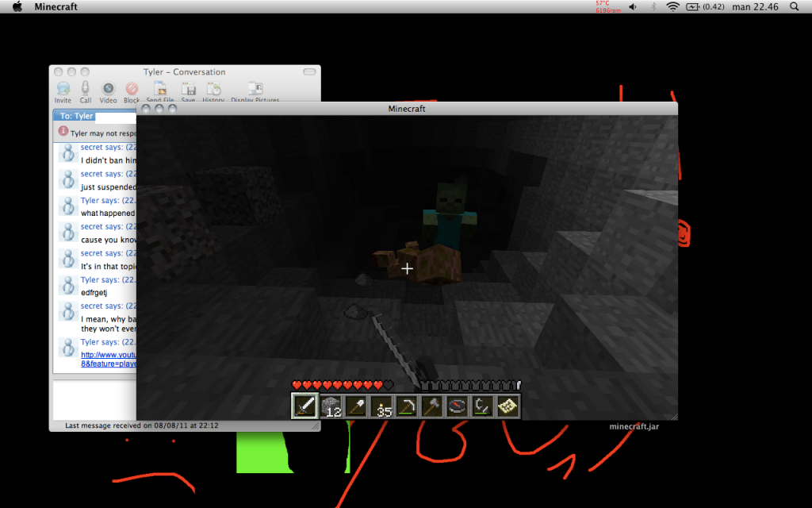Select the axe in the hotbar
This screenshot has height=508, width=812.
pos(432,406)
